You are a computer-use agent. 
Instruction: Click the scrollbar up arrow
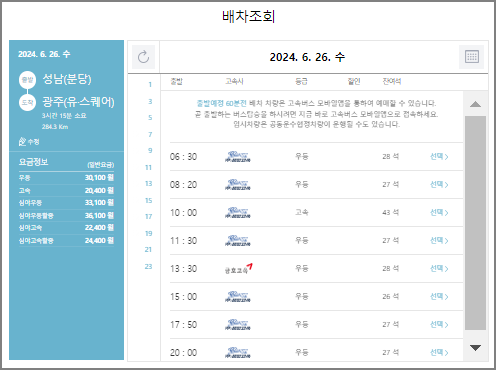pyautogui.click(x=475, y=104)
